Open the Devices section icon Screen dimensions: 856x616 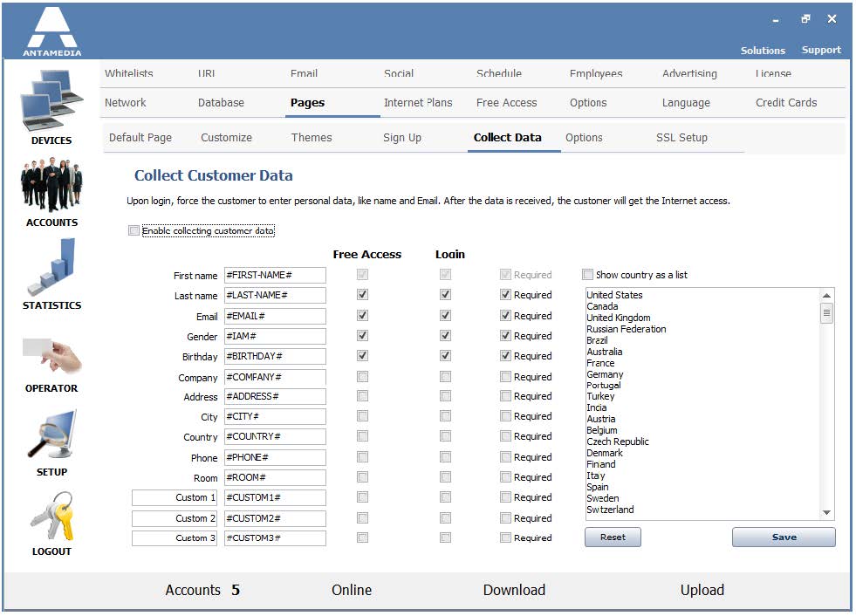point(51,101)
